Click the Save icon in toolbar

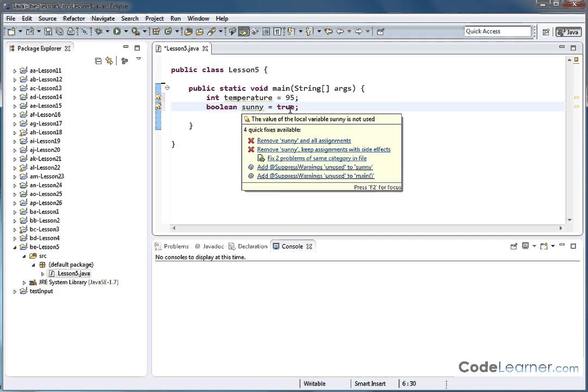point(48,32)
